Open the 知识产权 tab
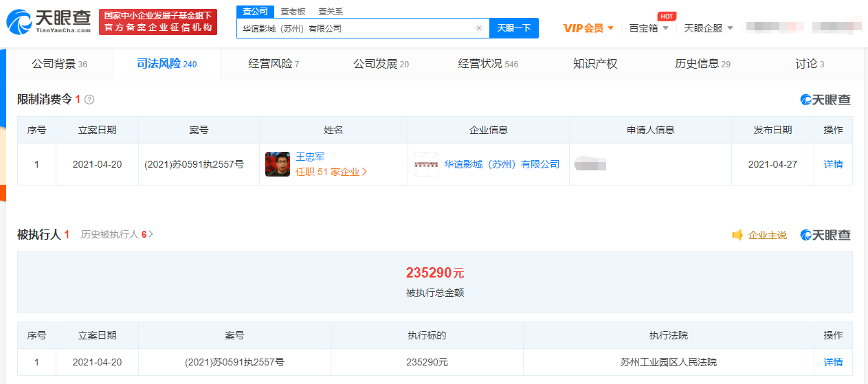 (595, 64)
